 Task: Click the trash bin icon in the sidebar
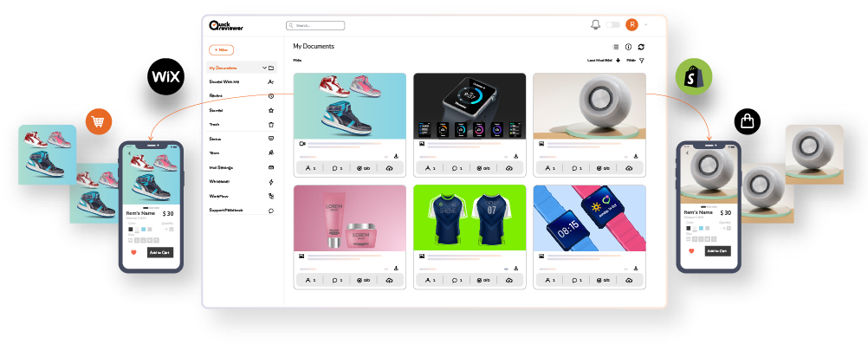point(271,125)
